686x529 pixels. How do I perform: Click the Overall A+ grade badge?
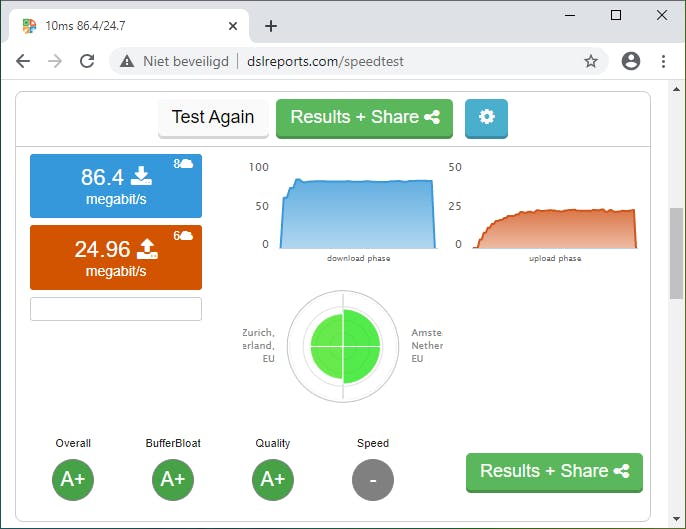coord(73,480)
